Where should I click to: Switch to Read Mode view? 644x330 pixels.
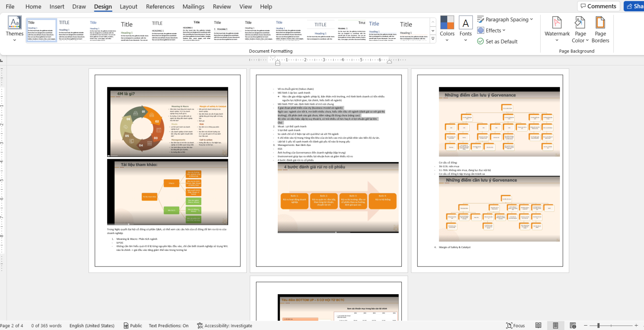[538, 326]
